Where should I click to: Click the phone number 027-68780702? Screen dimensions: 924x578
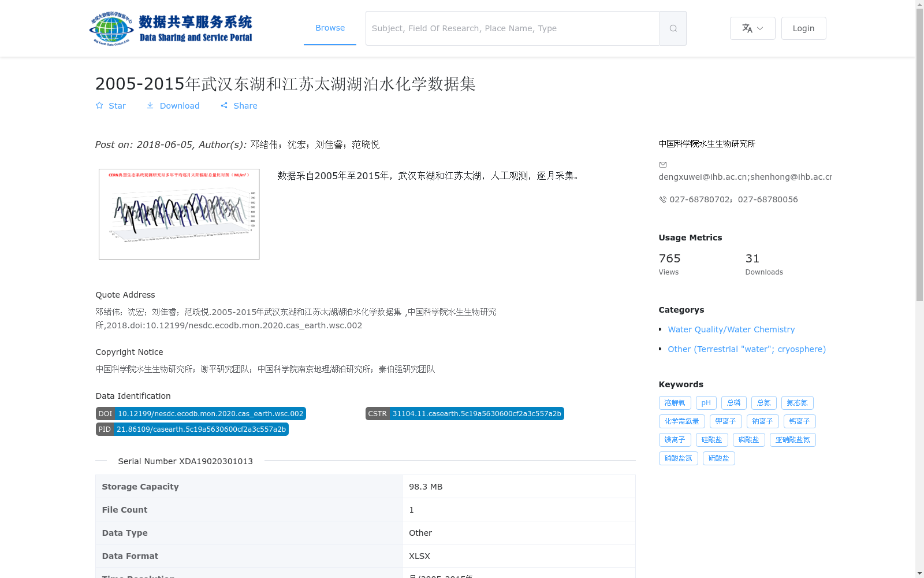[699, 199]
